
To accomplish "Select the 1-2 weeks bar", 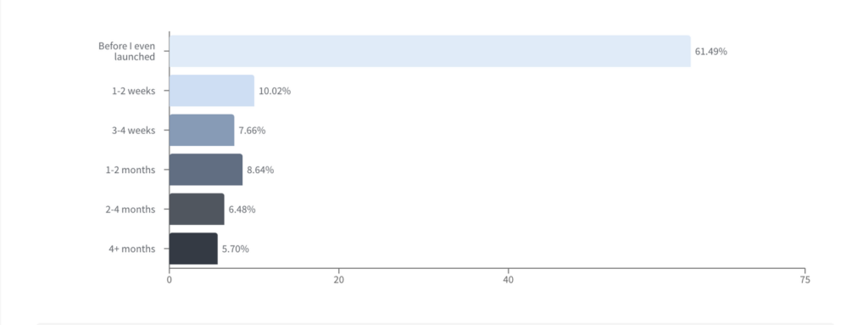I will pyautogui.click(x=212, y=91).
